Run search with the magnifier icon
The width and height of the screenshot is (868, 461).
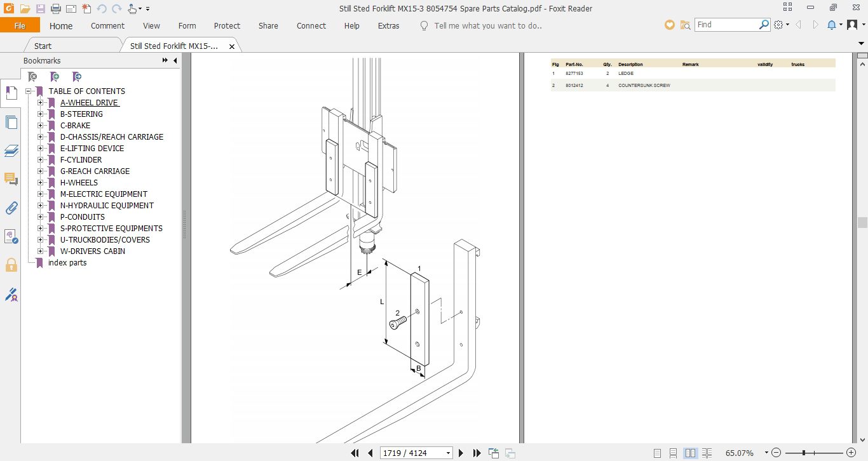coord(764,25)
